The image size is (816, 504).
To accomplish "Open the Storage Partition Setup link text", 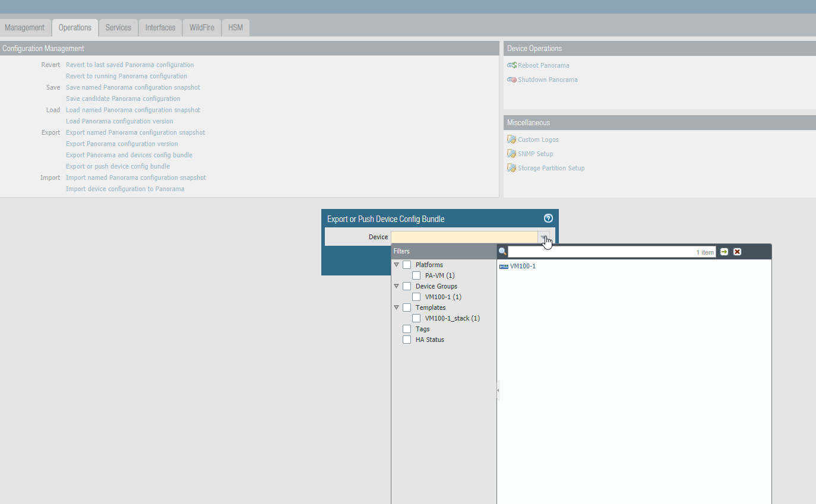I will tap(551, 168).
